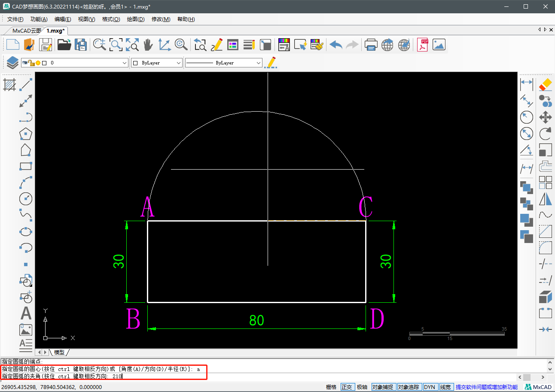Click the Zoom extents icon
Screen dimensions: 555x392
point(132,45)
